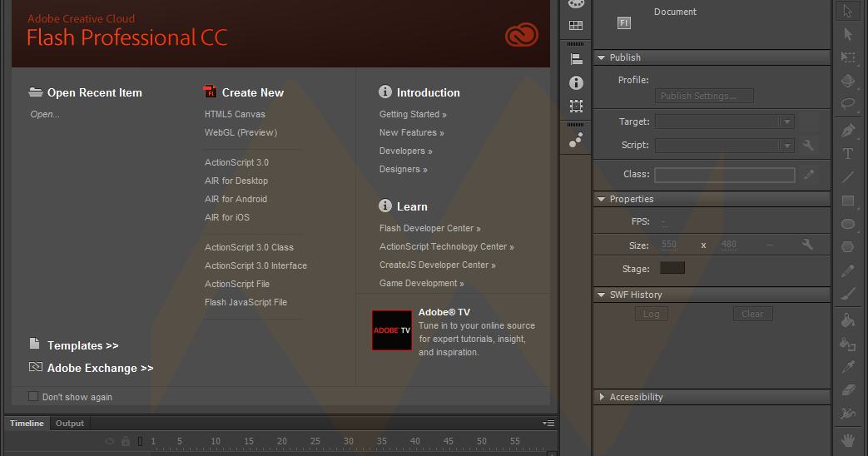Open the Transform panel icon
This screenshot has height=456, width=868.
point(576,106)
